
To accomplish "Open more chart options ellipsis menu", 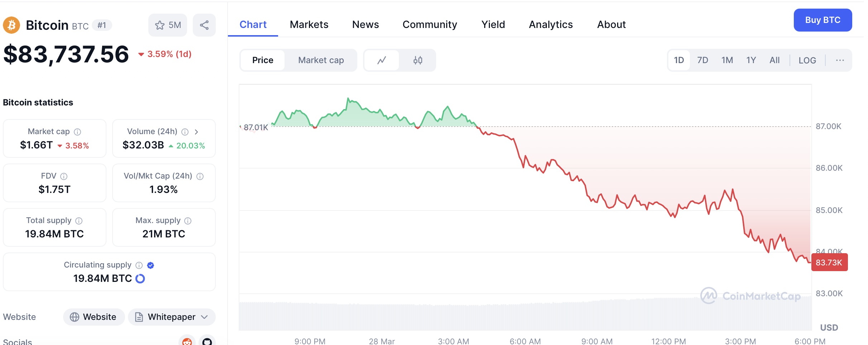I will tap(840, 60).
